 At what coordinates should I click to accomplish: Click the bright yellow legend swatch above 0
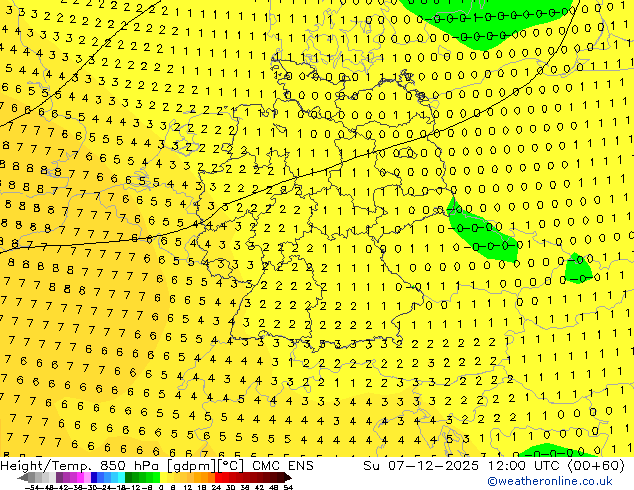point(163,477)
